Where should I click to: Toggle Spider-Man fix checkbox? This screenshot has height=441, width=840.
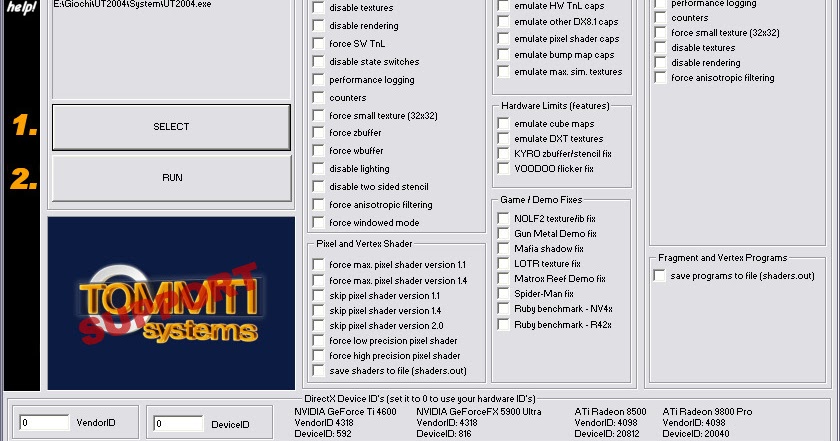(504, 294)
